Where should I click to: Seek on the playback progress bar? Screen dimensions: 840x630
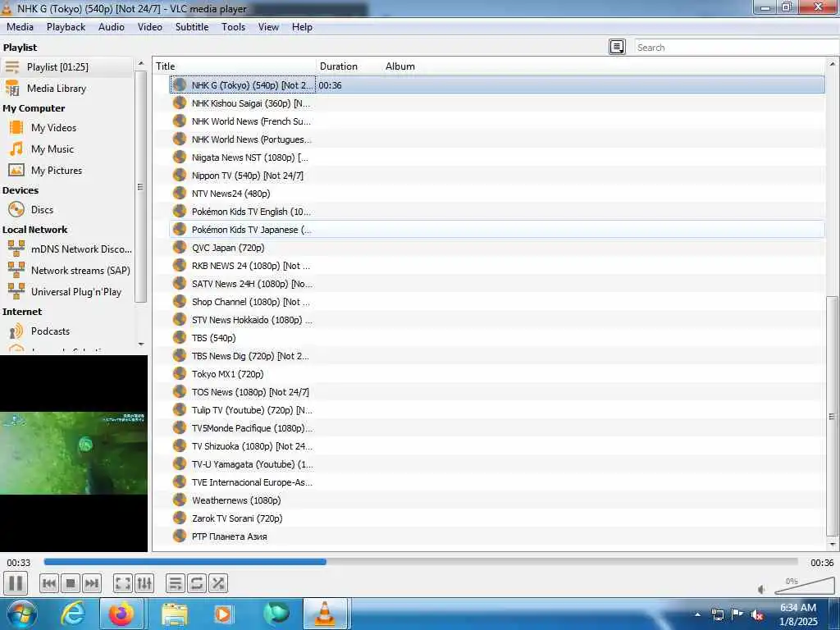(421, 562)
